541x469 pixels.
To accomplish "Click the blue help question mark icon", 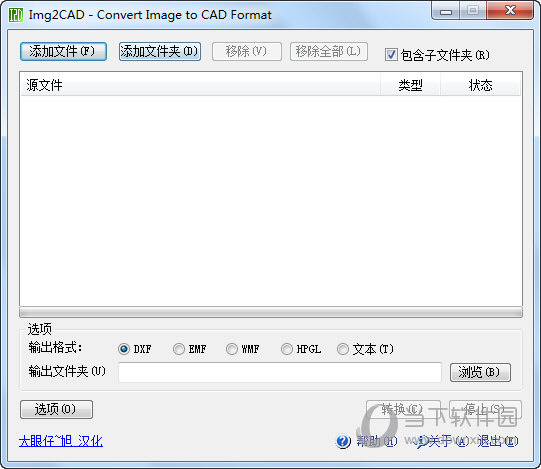I will pos(343,441).
